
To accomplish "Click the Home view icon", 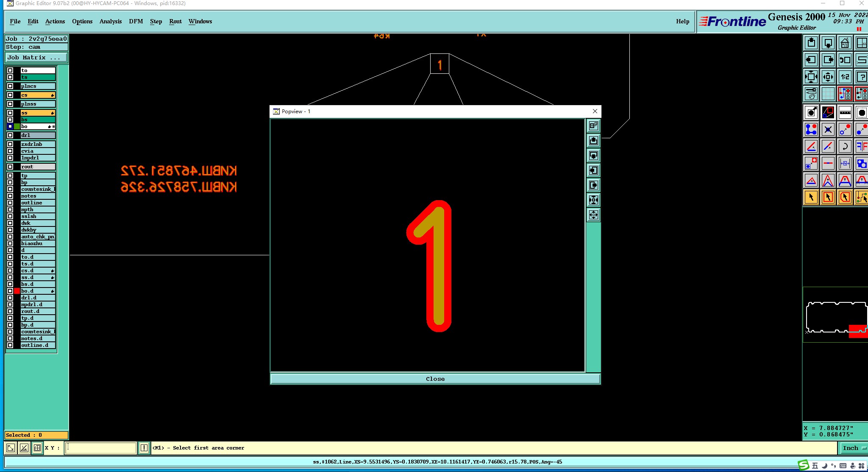I will [x=845, y=43].
